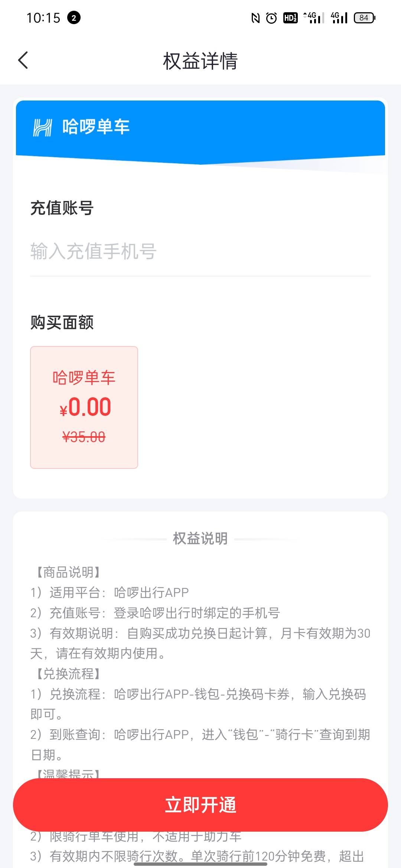Image resolution: width=401 pixels, height=868 pixels.
Task: Tap the second 4G signal icon
Action: click(339, 18)
